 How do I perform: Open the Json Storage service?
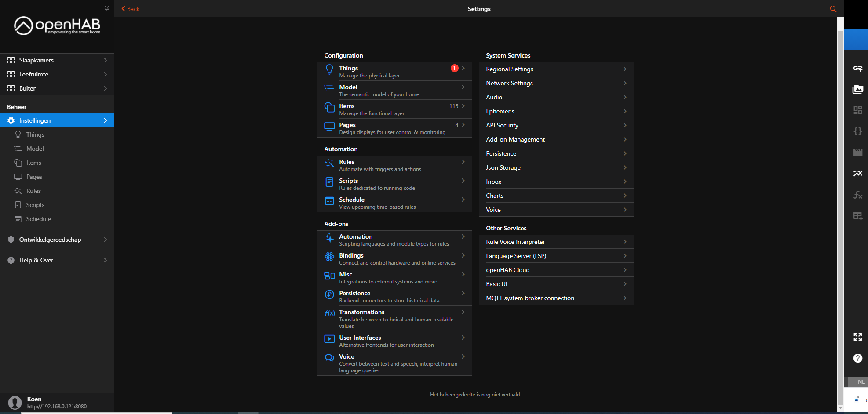[556, 167]
